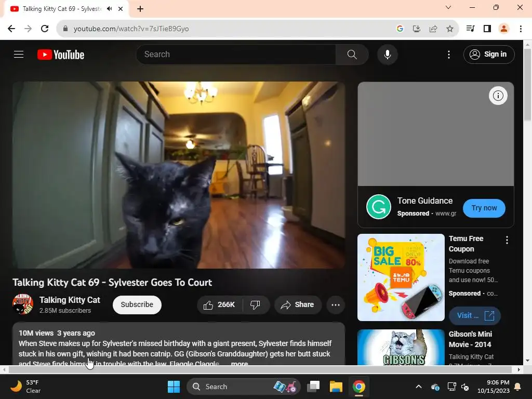The image size is (532, 399).
Task: Like the video with thumbs up
Action: [x=220, y=304]
